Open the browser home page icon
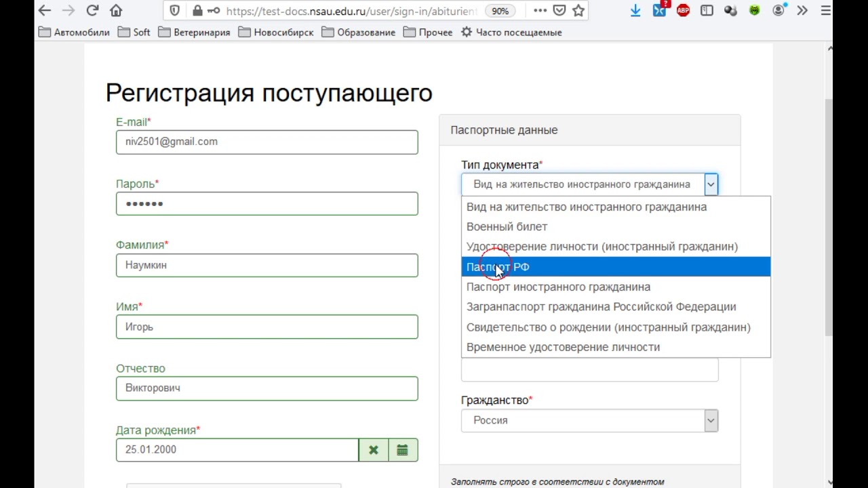The width and height of the screenshot is (868, 488). [116, 10]
